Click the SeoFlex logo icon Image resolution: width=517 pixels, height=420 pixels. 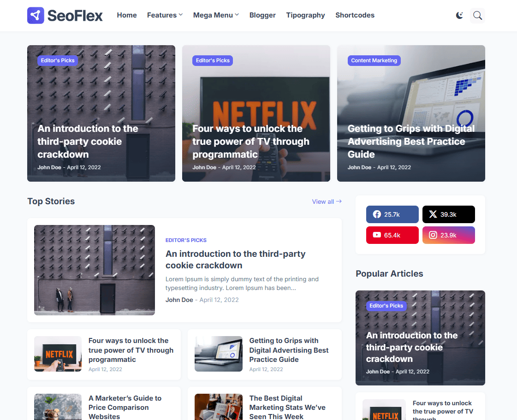click(36, 15)
